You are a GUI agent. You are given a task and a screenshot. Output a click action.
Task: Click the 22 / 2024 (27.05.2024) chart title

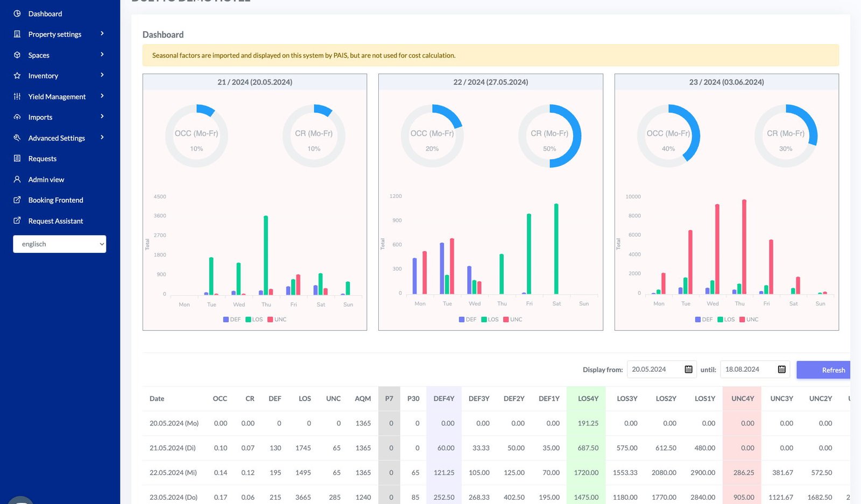pyautogui.click(x=491, y=82)
